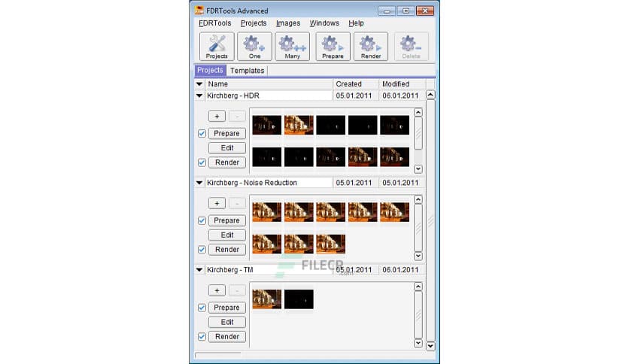Add image with plus in Kirchberg - TM
This screenshot has width=629, height=364.
[217, 290]
